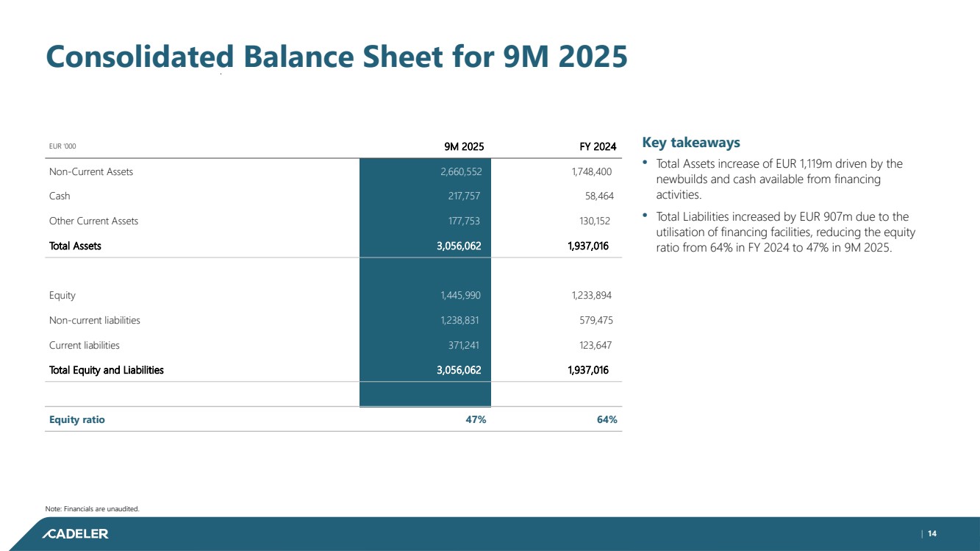Viewport: 980px width, 551px height.
Task: Click the unaudited financials footnote
Action: coord(92,508)
